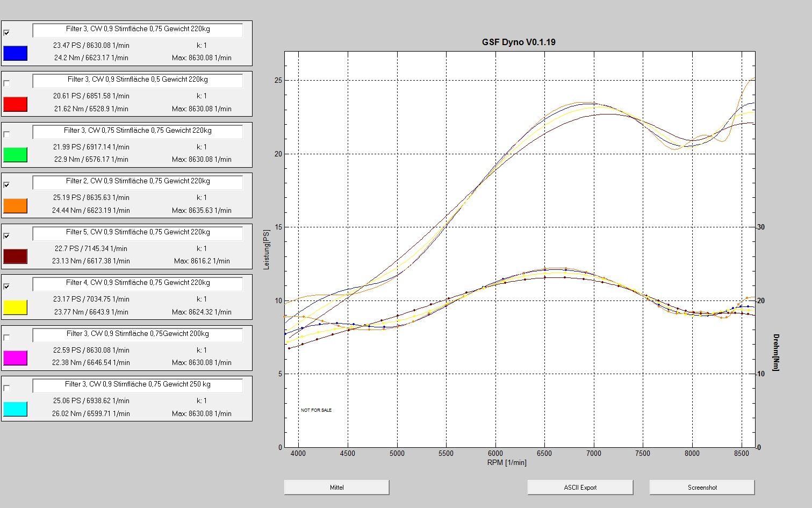812x508 pixels.
Task: Uncheck the Filter 2 orange curve checkbox
Action: point(6,185)
